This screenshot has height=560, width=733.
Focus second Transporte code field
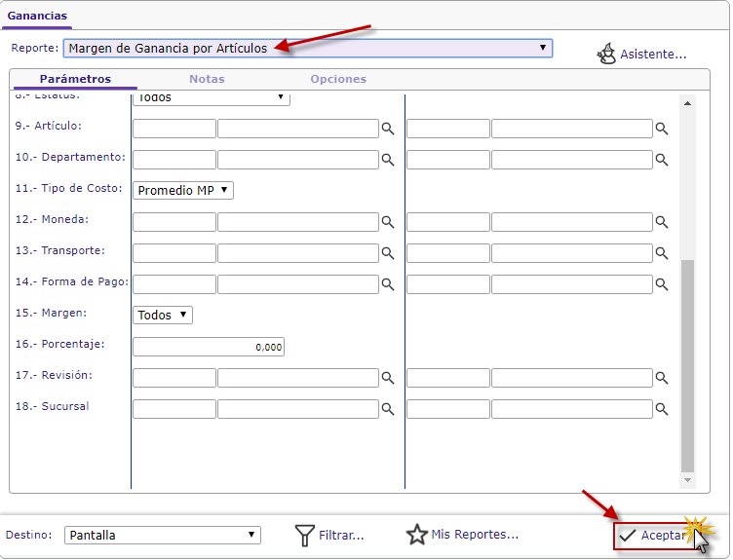pos(448,253)
